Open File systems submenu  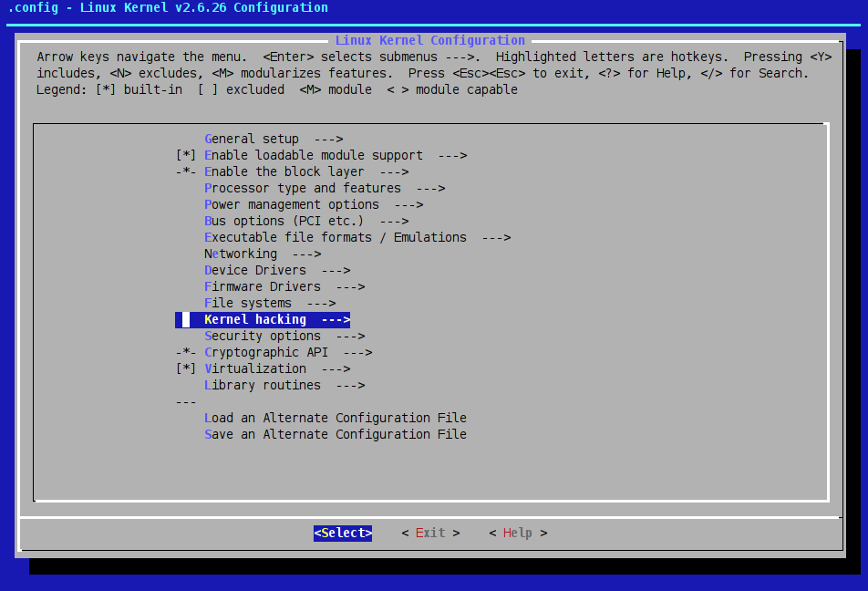click(270, 304)
